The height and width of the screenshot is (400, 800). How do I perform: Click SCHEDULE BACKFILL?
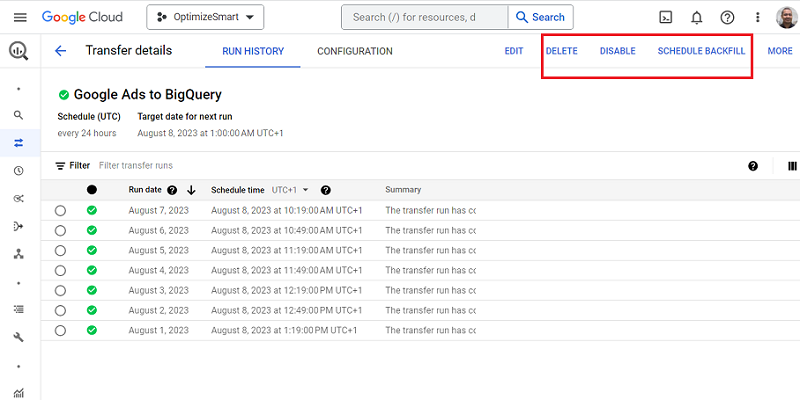point(701,51)
